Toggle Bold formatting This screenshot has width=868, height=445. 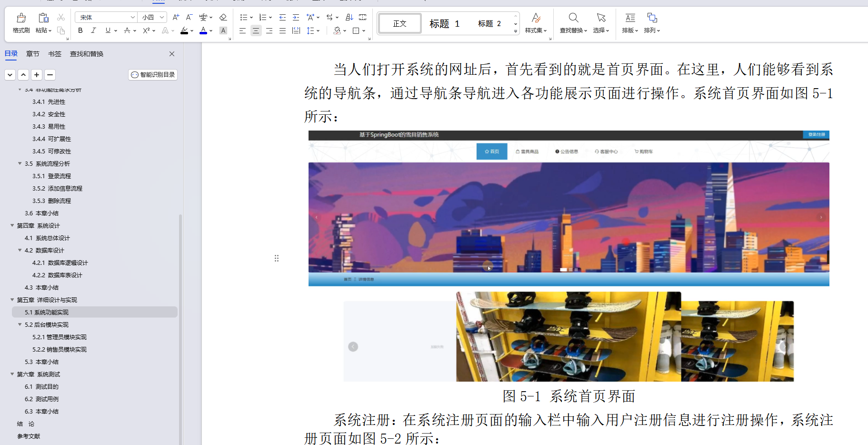(80, 30)
